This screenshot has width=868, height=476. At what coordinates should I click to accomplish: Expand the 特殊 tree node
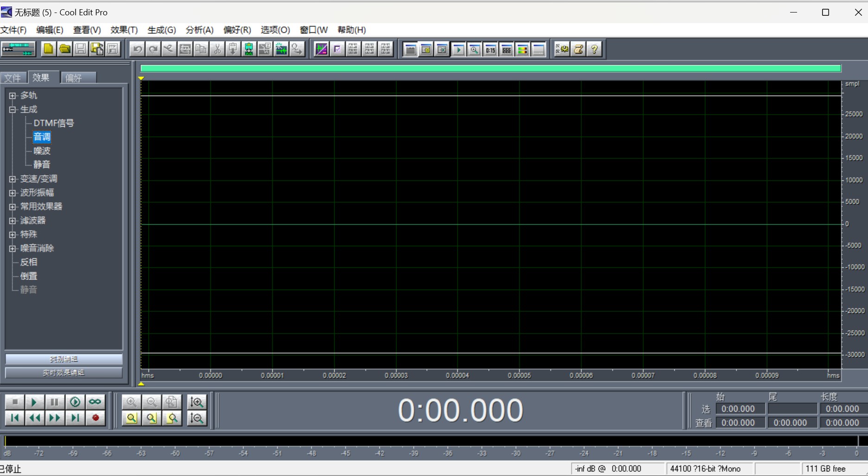[x=13, y=235]
